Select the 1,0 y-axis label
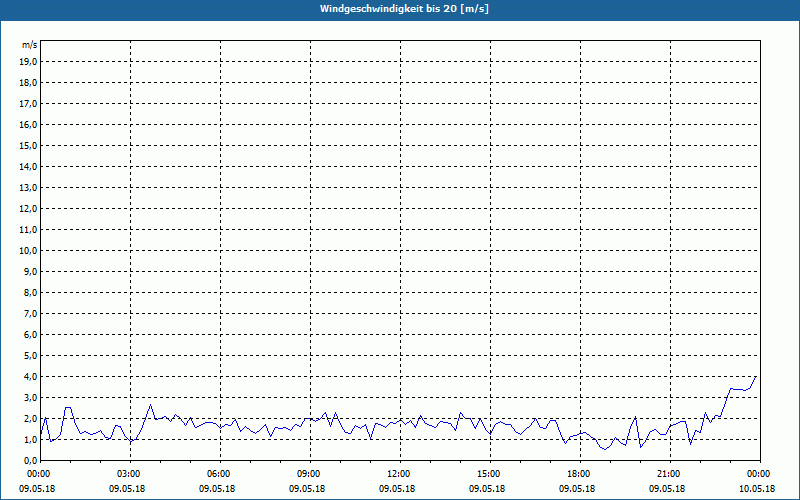 click(x=32, y=439)
